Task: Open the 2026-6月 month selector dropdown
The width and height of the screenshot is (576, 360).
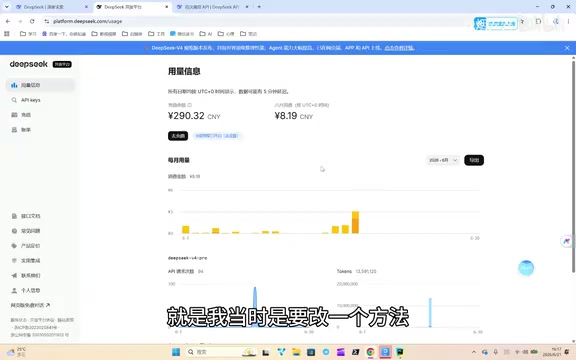Action: [443, 160]
